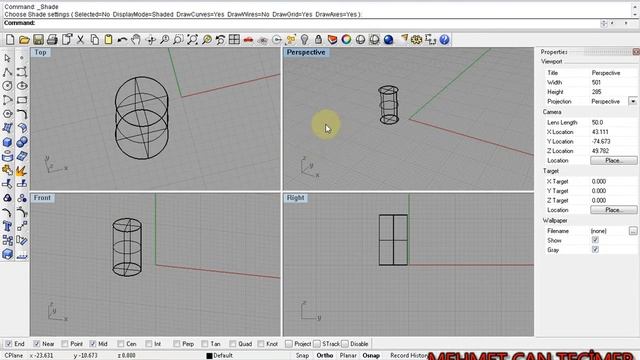Viewport: 640px width, 360px height.
Task: Click the Right viewport title
Action: (296, 198)
